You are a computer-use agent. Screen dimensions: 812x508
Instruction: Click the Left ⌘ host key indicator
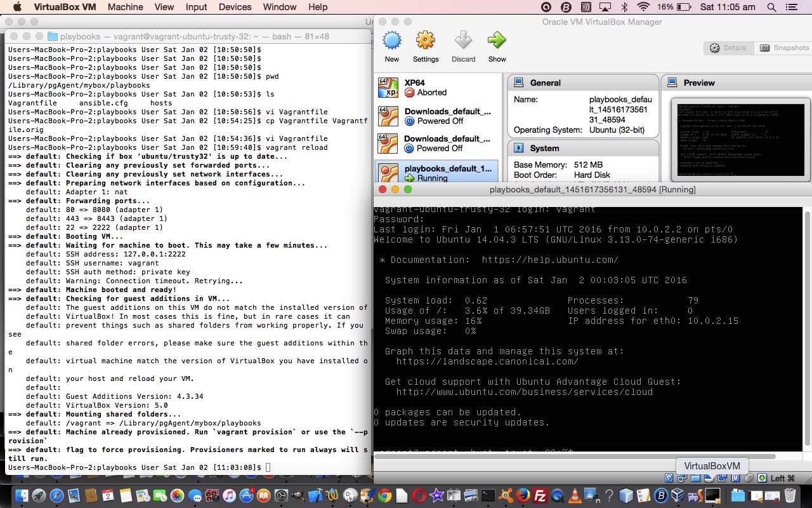point(783,478)
